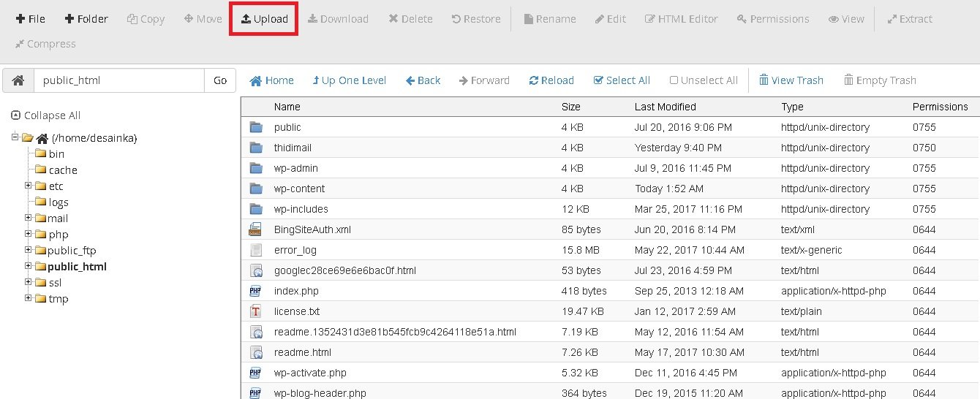Create a new file with File button
This screenshot has height=399, width=980.
click(31, 19)
